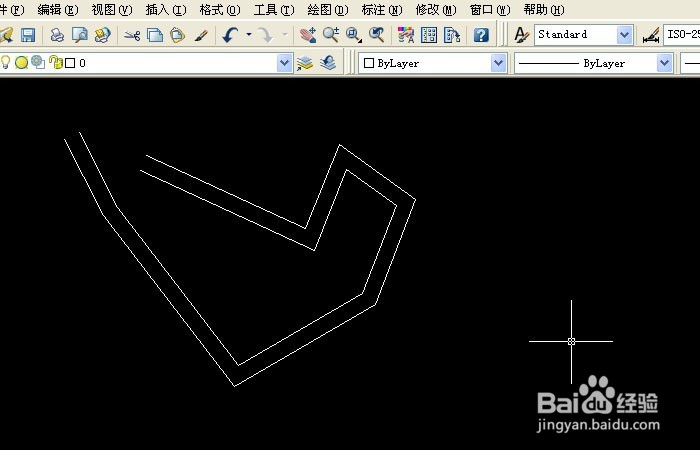Activate the Zoom Realtime magnifier tool
The image size is (700, 450).
[x=331, y=35]
